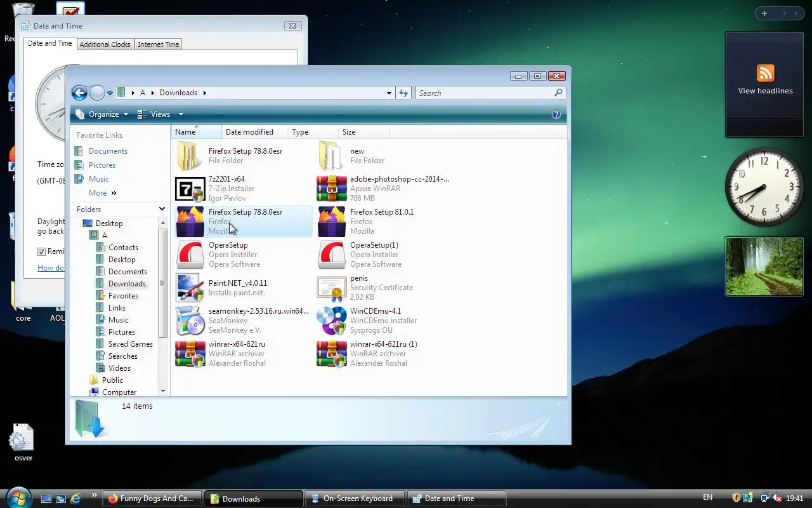Click the folder tree vertical scrollbar thumb

point(162,282)
